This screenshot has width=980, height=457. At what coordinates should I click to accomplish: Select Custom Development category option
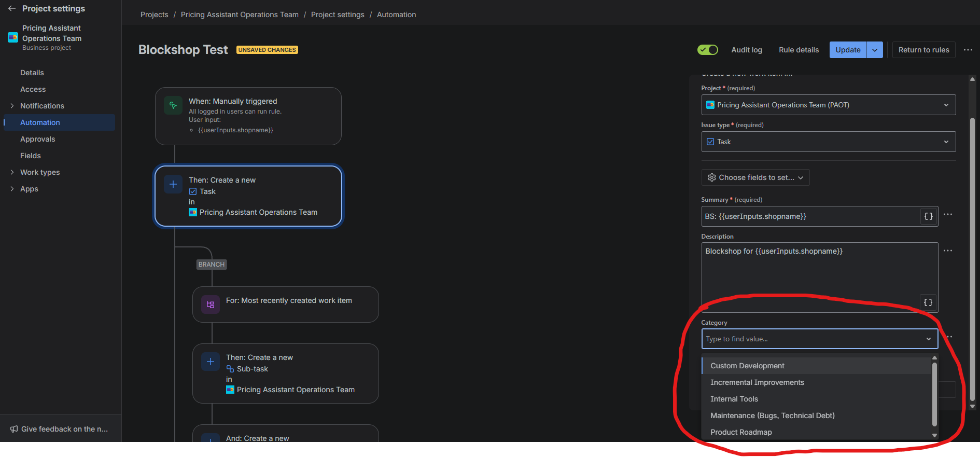point(817,366)
